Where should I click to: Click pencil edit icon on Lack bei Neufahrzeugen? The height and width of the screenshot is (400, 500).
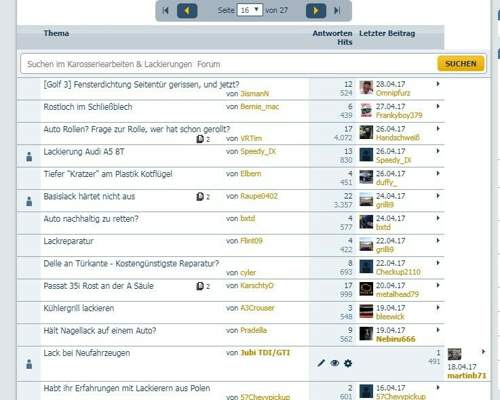pos(321,363)
